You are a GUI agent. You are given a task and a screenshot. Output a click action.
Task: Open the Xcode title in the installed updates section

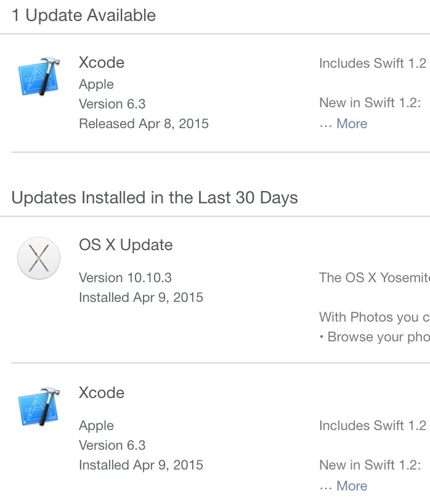pyautogui.click(x=102, y=393)
